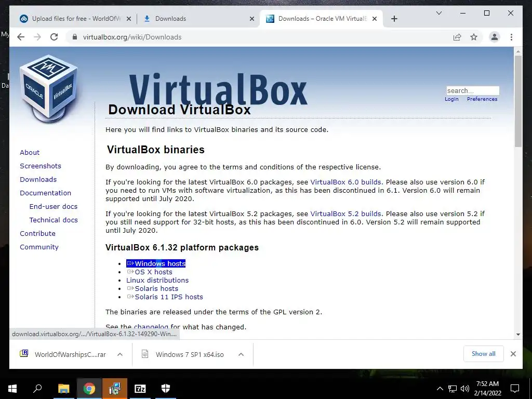
Task: Open the Linux distributions link
Action: [157, 280]
